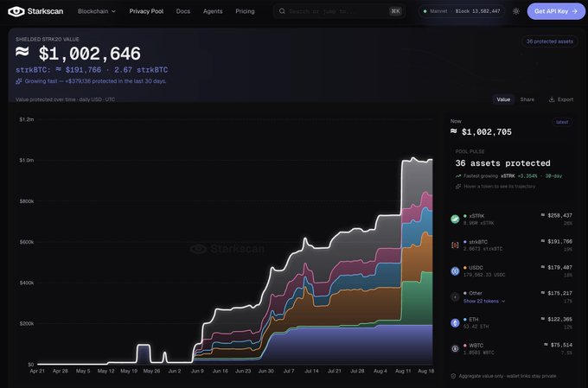Viewport: 588px width, 388px height.
Task: Click the Jun 30 x-axis label
Action: [x=265, y=371]
